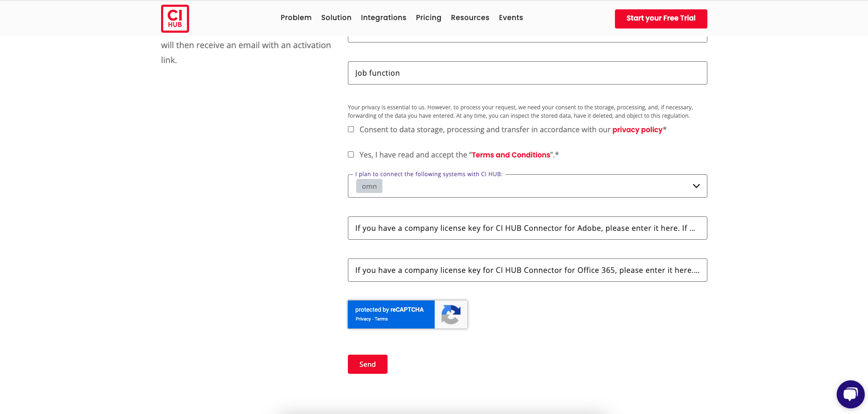Viewport: 868px width, 414px height.
Task: Open the Problem menu item
Action: pyautogui.click(x=296, y=18)
